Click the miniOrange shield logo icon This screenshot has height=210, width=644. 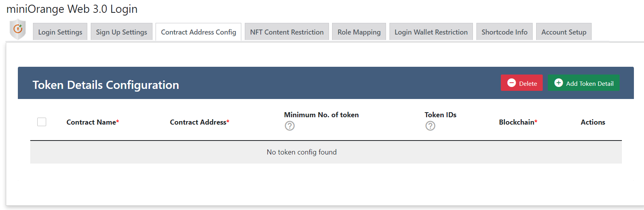click(18, 29)
